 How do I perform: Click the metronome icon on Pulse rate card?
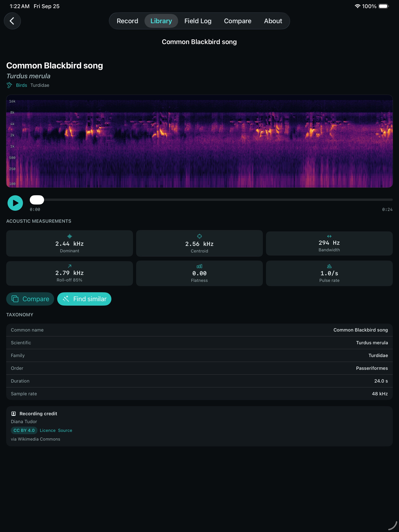[x=329, y=266]
